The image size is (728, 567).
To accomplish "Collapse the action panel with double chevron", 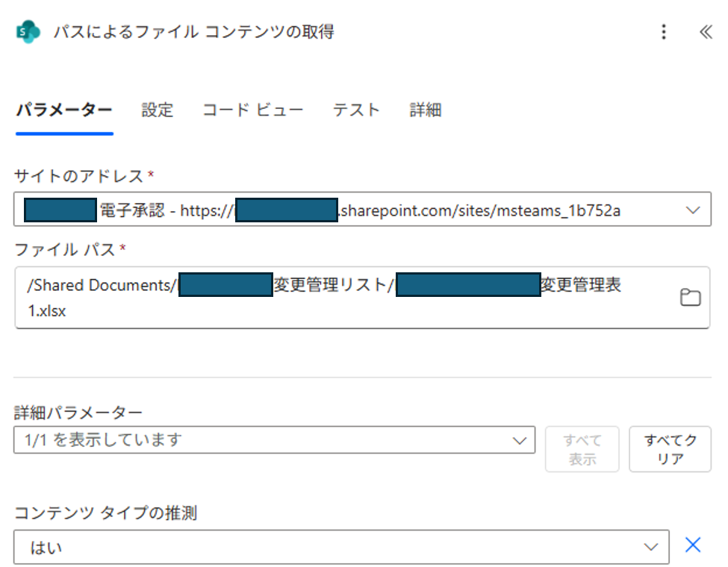I will click(x=705, y=32).
